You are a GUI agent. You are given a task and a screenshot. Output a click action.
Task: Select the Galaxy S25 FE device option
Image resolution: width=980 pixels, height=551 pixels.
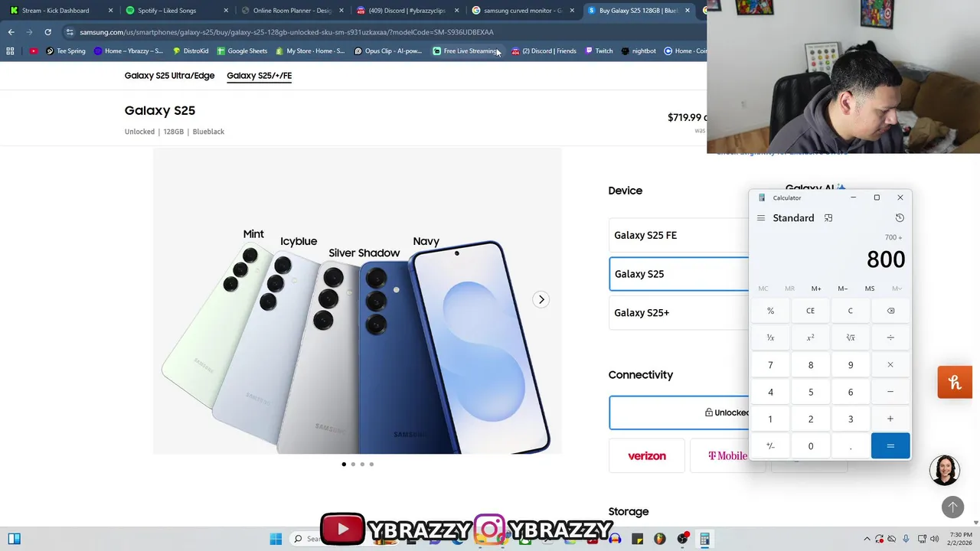[x=678, y=235]
